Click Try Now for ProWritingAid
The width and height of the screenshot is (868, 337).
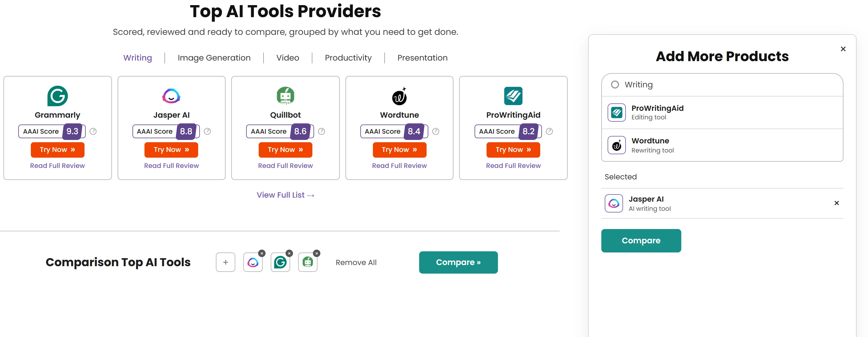click(513, 150)
